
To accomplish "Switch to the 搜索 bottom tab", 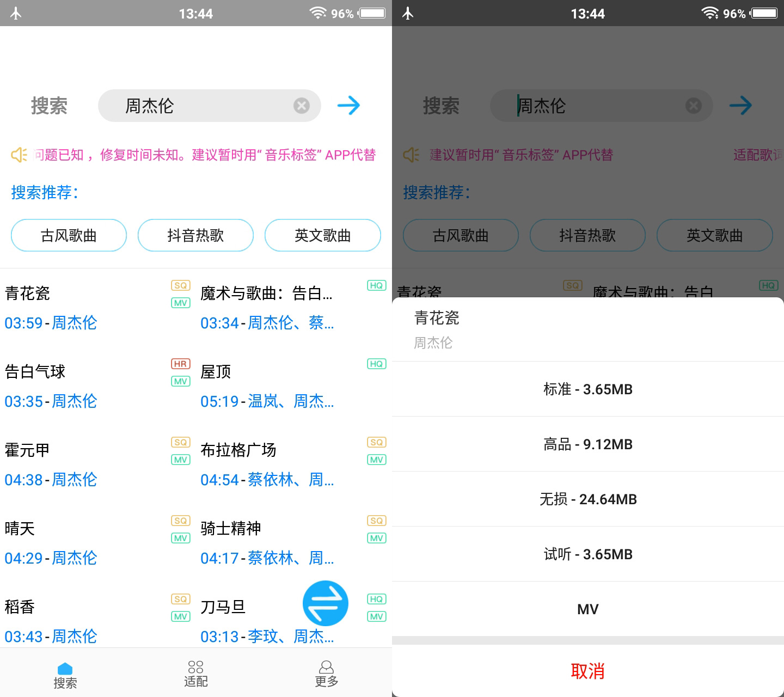I will (65, 675).
